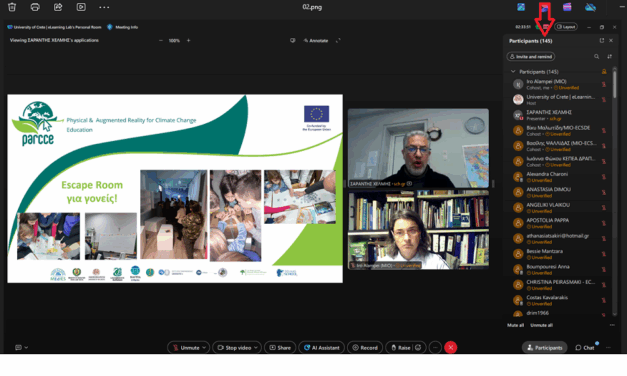This screenshot has width=627, height=376.
Task: Open Meeting Info
Action: [123, 27]
